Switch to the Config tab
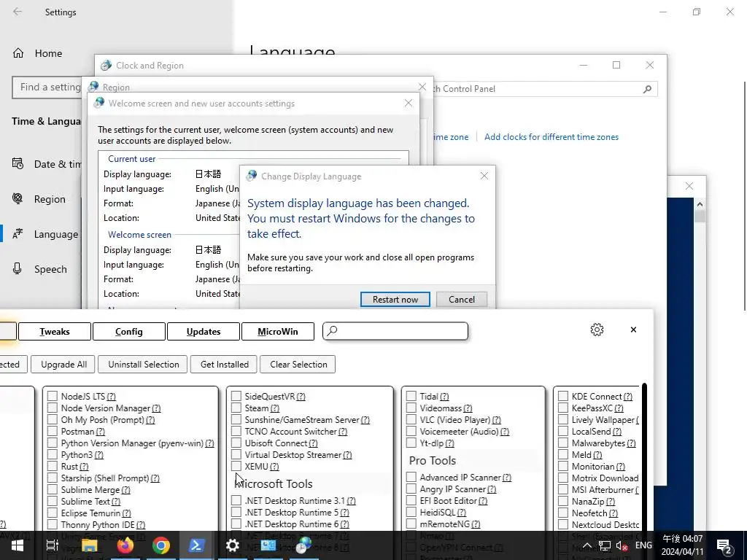 click(x=128, y=332)
